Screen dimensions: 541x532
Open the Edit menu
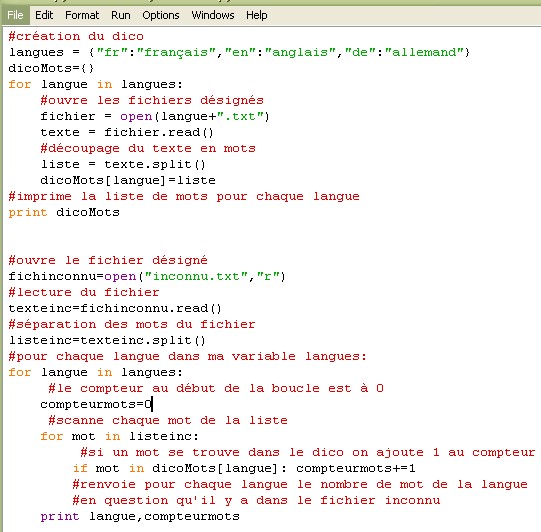[44, 15]
